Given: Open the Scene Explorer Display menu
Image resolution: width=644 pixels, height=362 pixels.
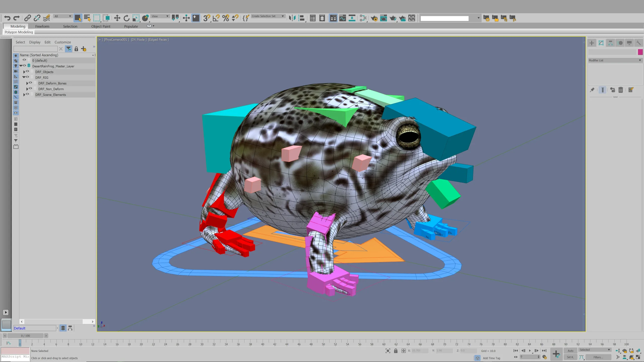Looking at the screenshot, I should coord(35,42).
